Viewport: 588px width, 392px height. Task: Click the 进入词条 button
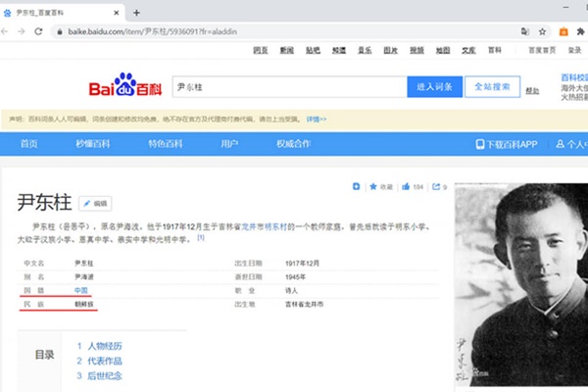[x=434, y=87]
